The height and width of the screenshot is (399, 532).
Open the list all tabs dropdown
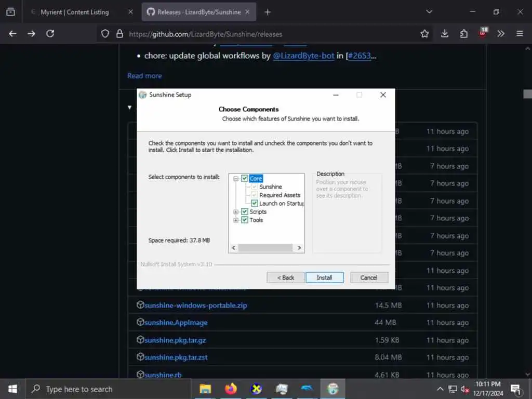pyautogui.click(x=429, y=12)
